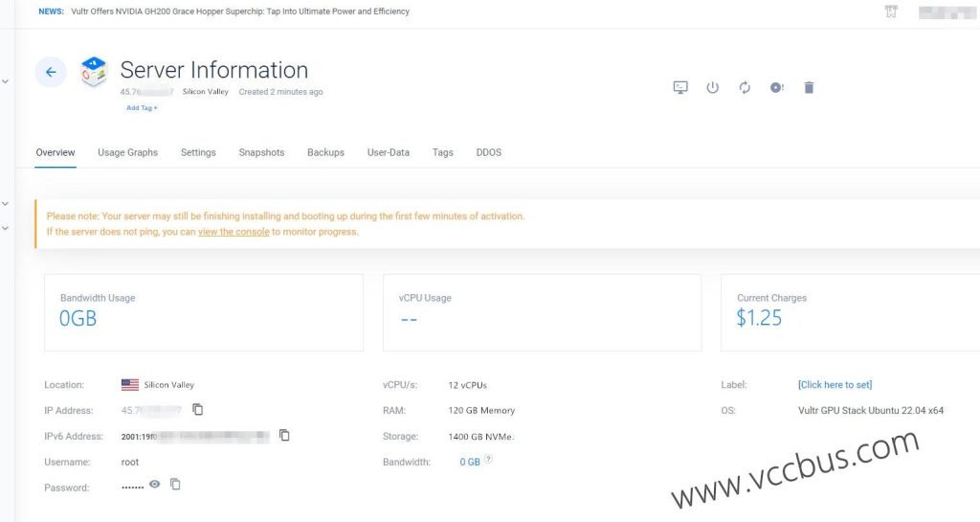Click the bandwidth help question mark
This screenshot has height=522, width=980.
coord(489,460)
